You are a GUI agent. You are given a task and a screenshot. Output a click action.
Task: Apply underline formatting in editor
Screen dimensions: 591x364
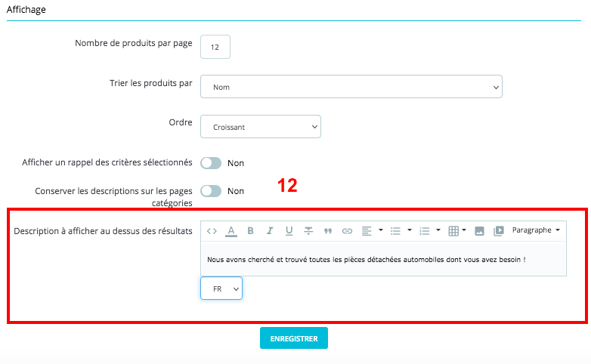(289, 231)
